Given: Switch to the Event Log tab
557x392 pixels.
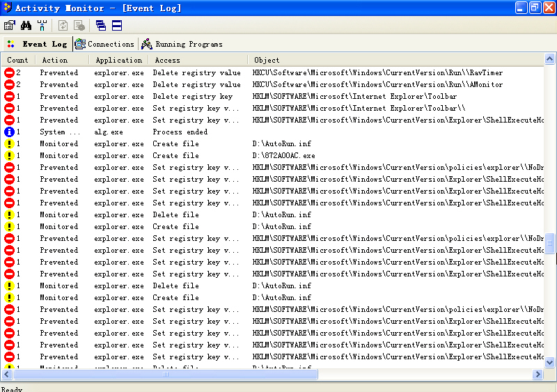Looking at the screenshot, I should (38, 44).
